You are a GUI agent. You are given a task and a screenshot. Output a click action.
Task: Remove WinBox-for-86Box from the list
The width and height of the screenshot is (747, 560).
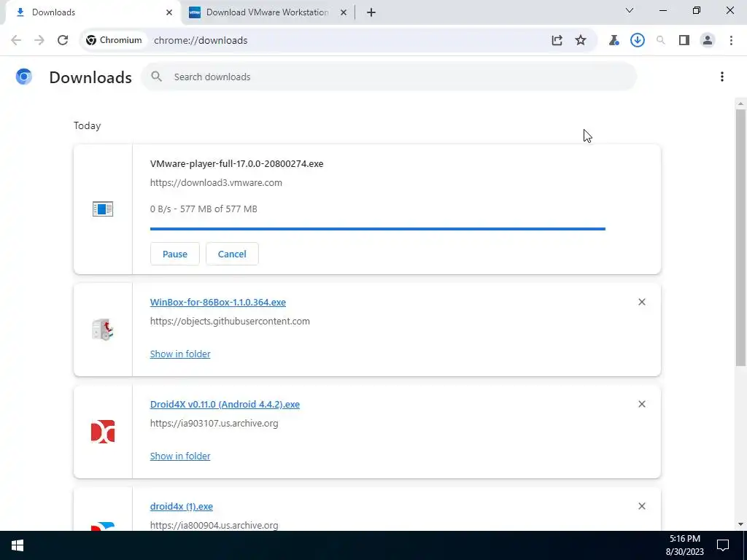[642, 302]
